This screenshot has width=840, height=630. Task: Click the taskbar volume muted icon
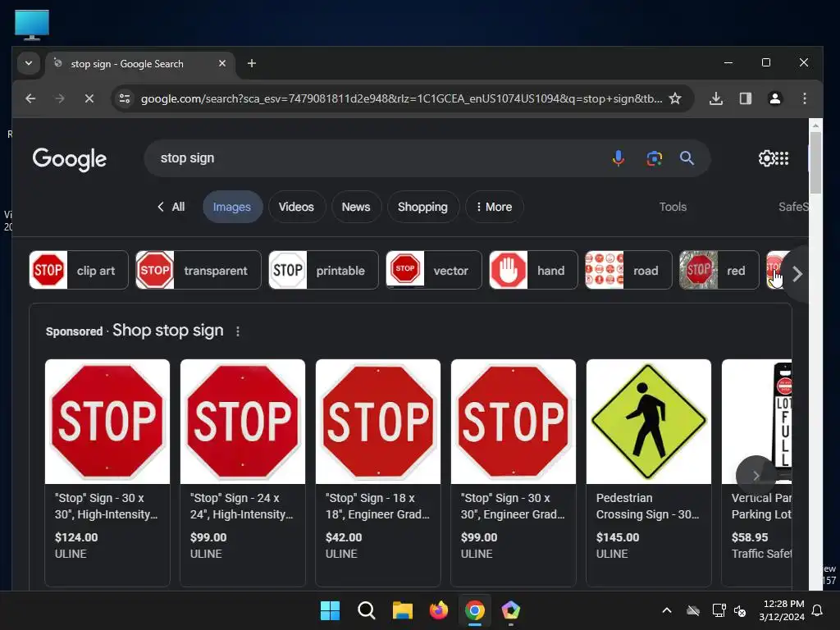pos(740,610)
